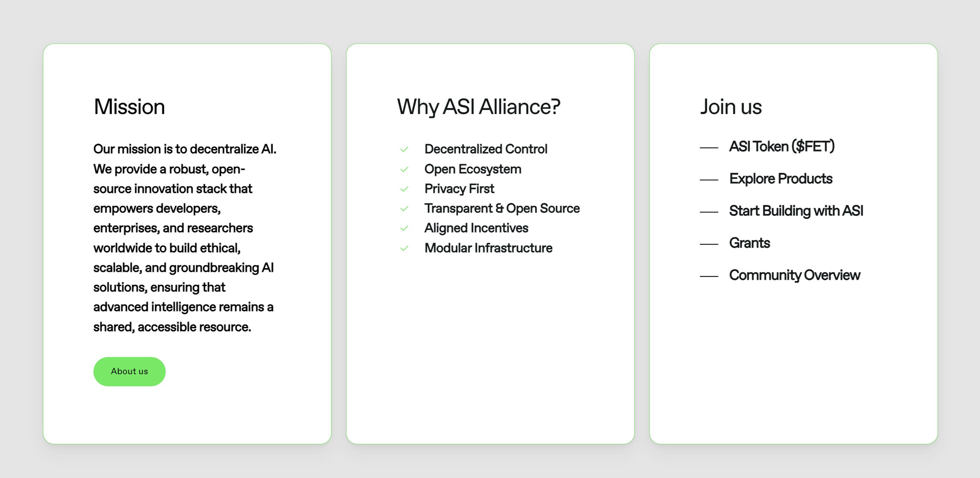Viewport: 980px width, 478px height.
Task: Open the About us page
Action: [x=130, y=372]
